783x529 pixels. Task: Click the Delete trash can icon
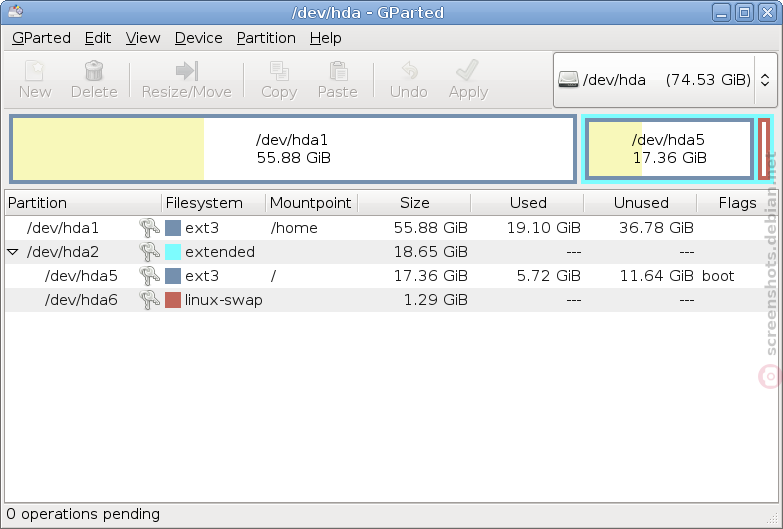(94, 71)
